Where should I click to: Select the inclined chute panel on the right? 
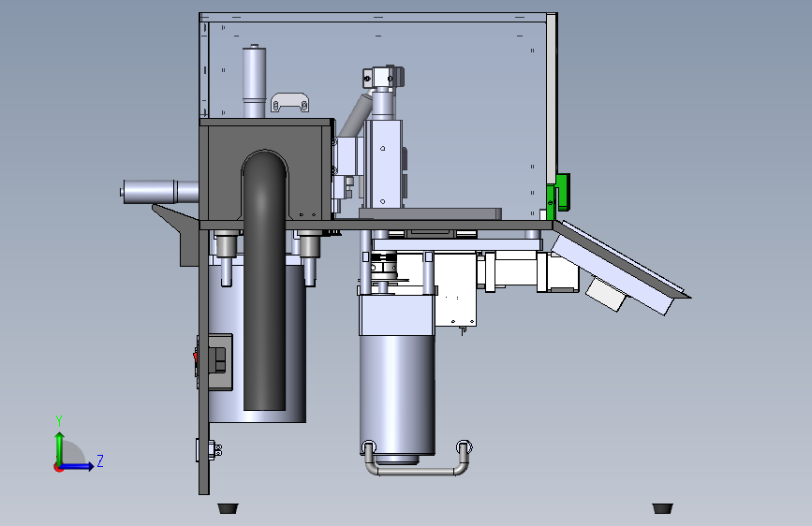(622, 268)
